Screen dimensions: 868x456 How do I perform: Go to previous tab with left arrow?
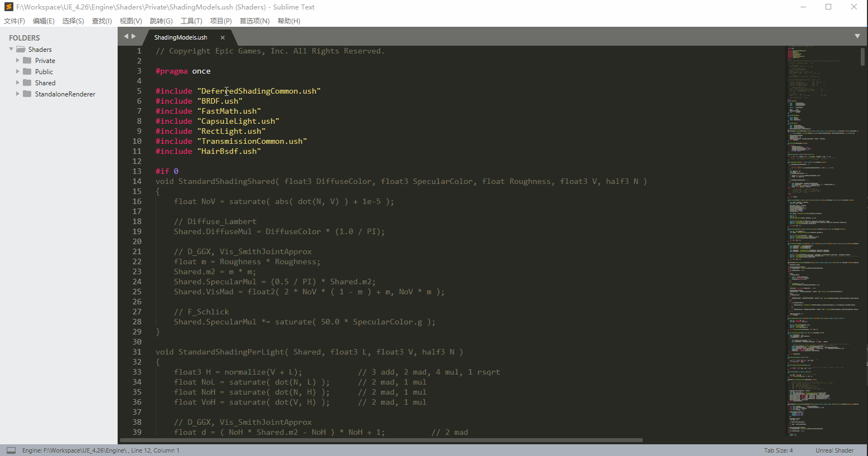[126, 36]
